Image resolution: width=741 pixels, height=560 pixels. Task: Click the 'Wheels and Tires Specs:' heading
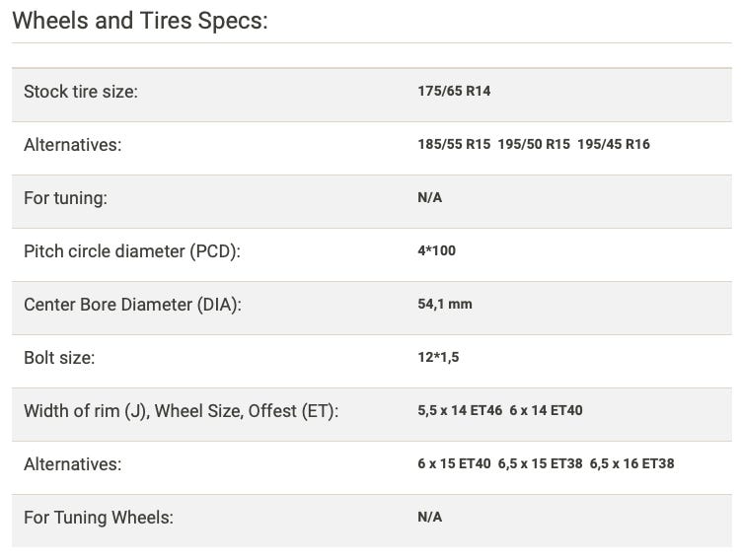click(139, 21)
